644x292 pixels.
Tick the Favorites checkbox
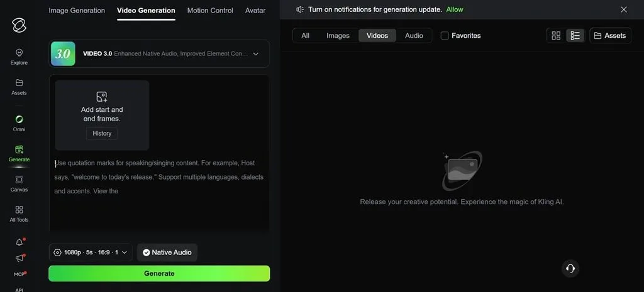pos(445,36)
